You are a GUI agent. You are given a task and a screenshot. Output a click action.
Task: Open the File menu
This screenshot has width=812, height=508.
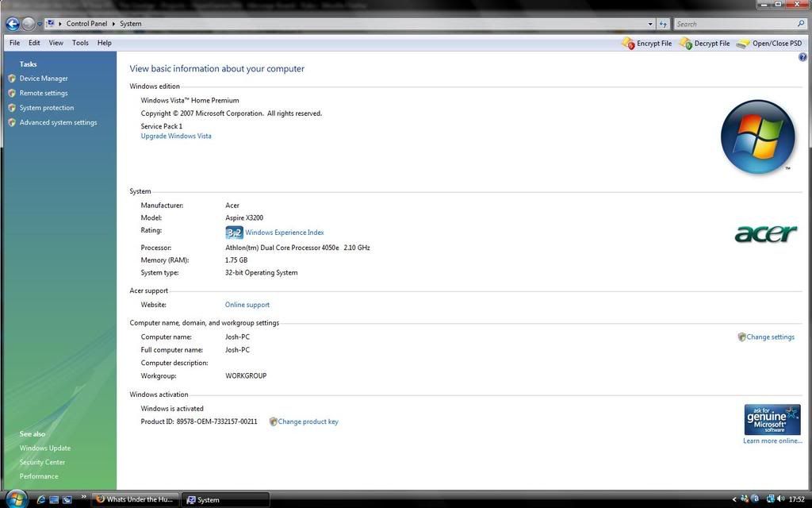pyautogui.click(x=14, y=43)
